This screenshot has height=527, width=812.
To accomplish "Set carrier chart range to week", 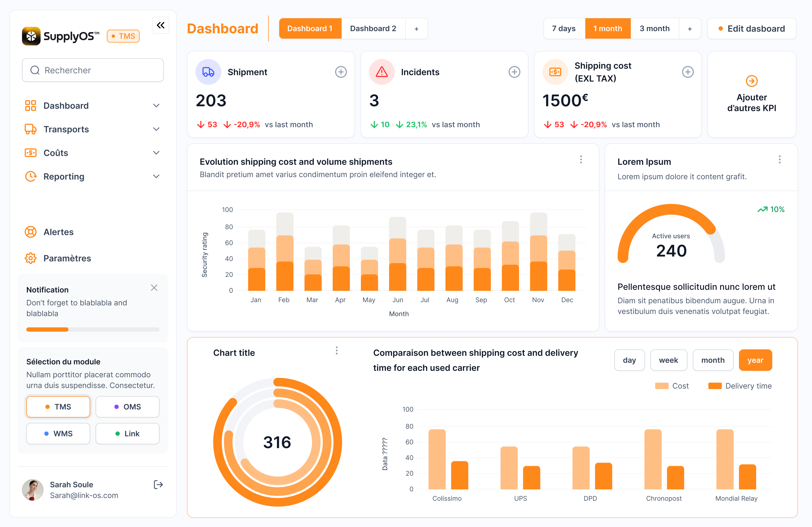I will pos(668,360).
